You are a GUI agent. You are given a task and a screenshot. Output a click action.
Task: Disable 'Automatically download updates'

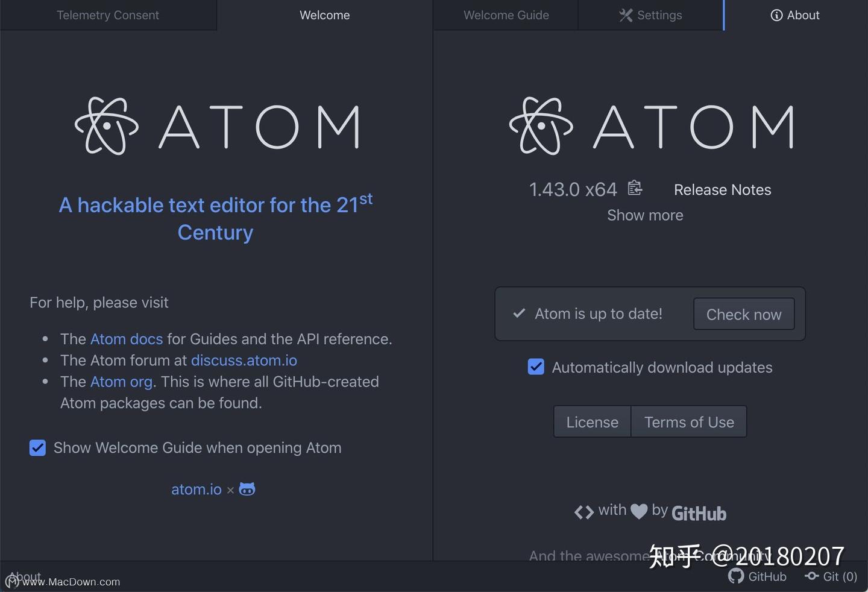536,367
